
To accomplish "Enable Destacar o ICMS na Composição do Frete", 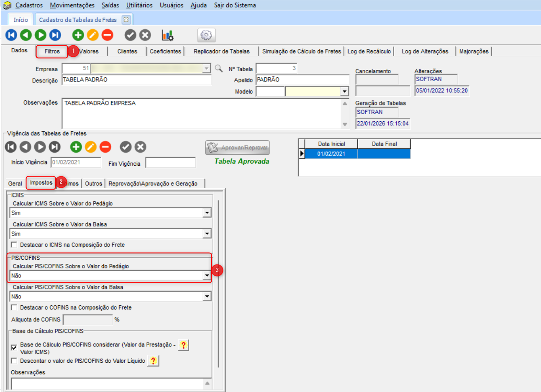I will click(14, 245).
